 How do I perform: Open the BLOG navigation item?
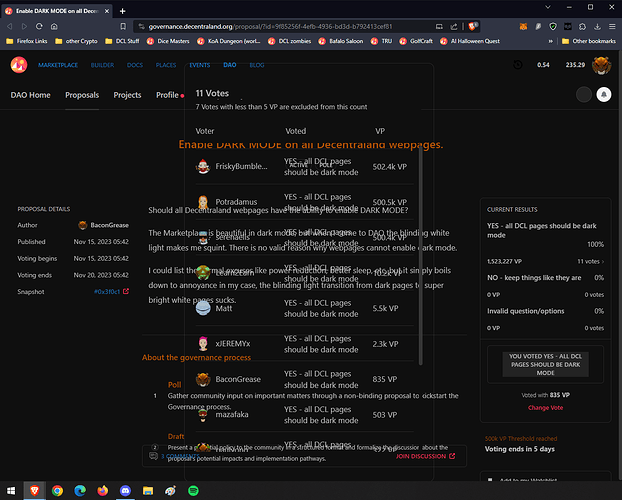257,65
